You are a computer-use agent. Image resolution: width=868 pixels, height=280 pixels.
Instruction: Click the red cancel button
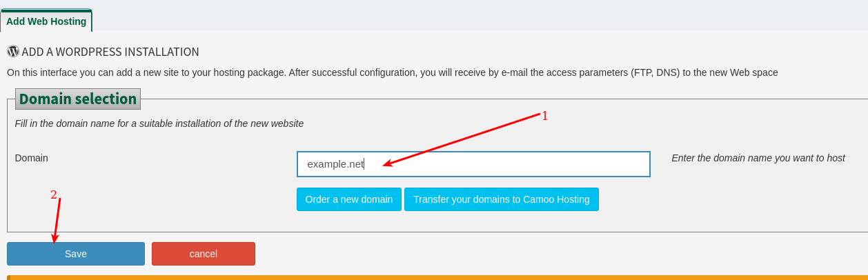click(x=204, y=254)
